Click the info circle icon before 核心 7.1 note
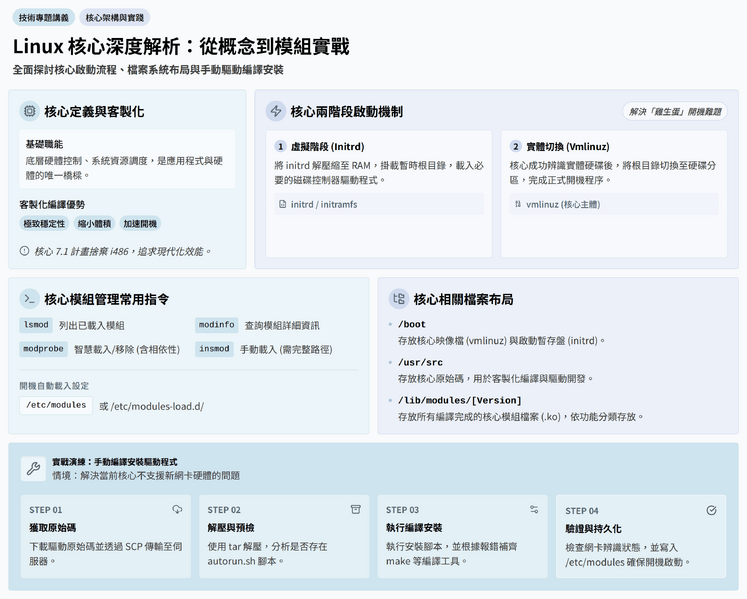Image resolution: width=747 pixels, height=599 pixels. pos(24,251)
